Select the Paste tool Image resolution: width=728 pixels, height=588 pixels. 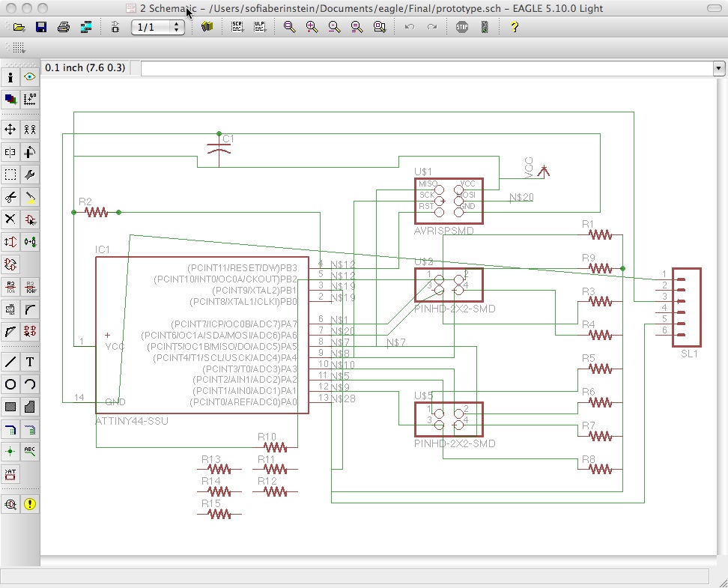30,198
